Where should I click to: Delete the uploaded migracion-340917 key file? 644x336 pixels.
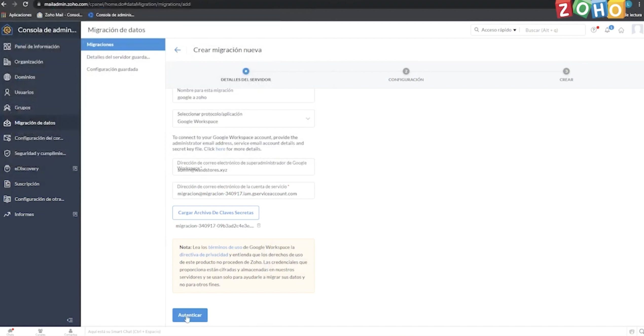259,225
